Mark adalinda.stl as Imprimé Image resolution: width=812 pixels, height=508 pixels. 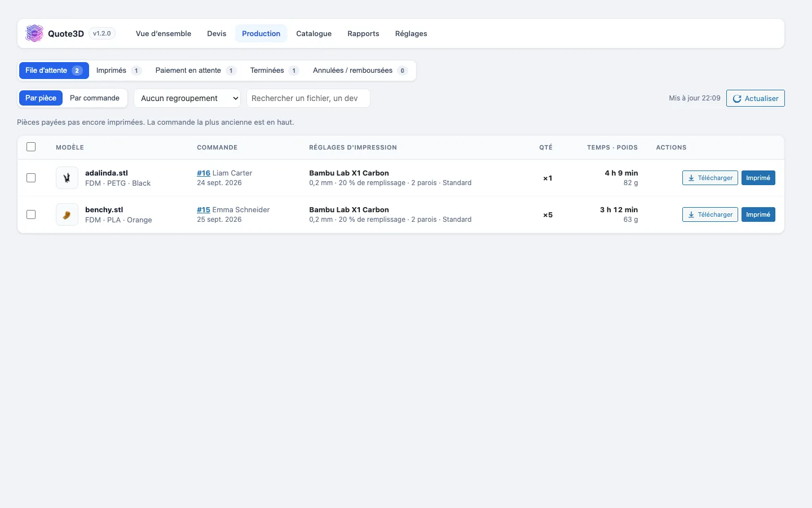(x=758, y=178)
